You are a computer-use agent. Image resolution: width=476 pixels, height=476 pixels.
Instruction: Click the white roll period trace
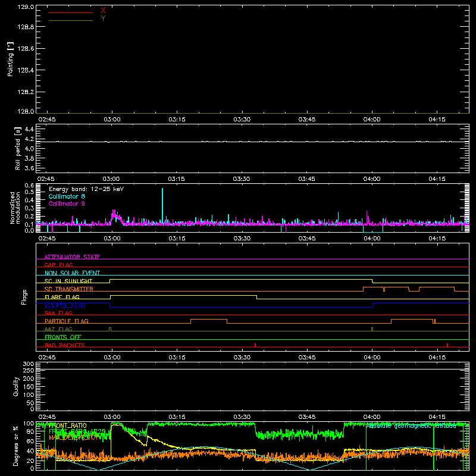click(x=252, y=142)
